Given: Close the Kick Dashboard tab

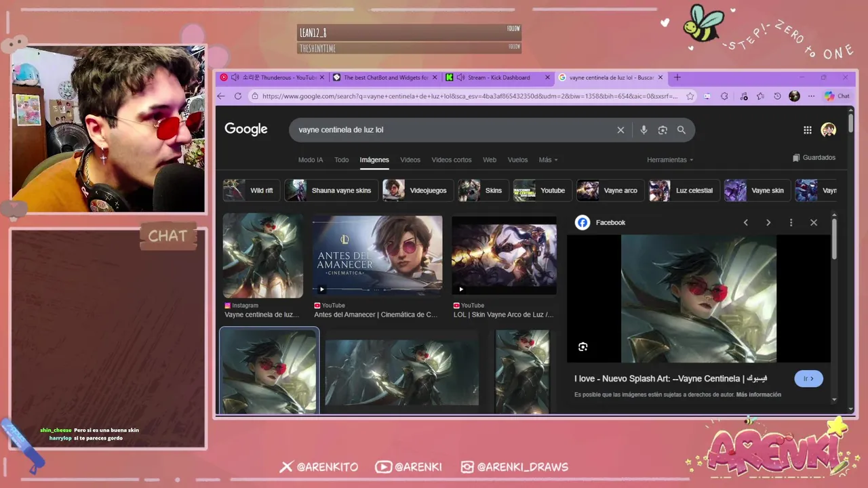Looking at the screenshot, I should [x=547, y=77].
